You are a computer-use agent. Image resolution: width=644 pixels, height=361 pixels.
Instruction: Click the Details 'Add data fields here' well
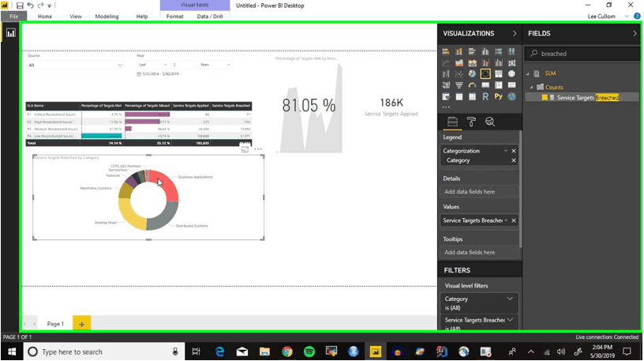point(479,192)
